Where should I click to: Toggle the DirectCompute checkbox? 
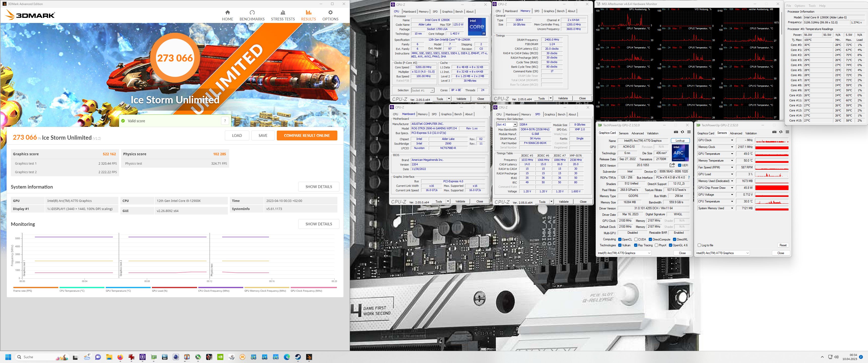(650, 239)
